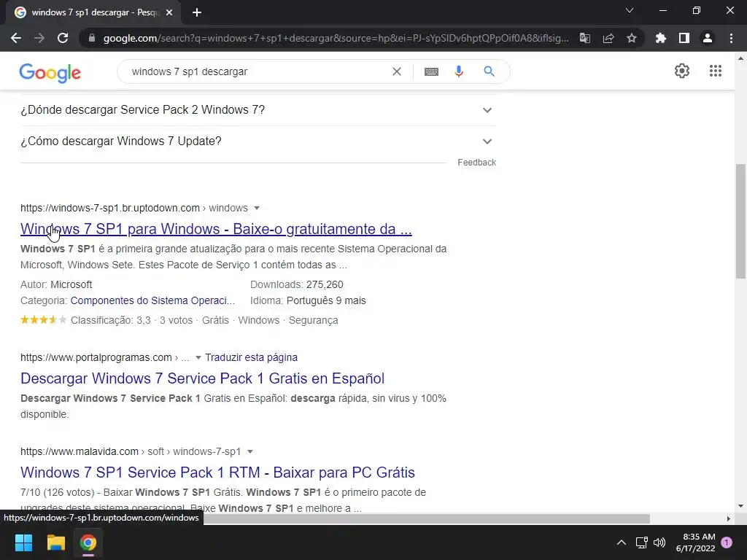
Task: Click the 'Idioma: Português 9 mais' text
Action: [x=308, y=300]
